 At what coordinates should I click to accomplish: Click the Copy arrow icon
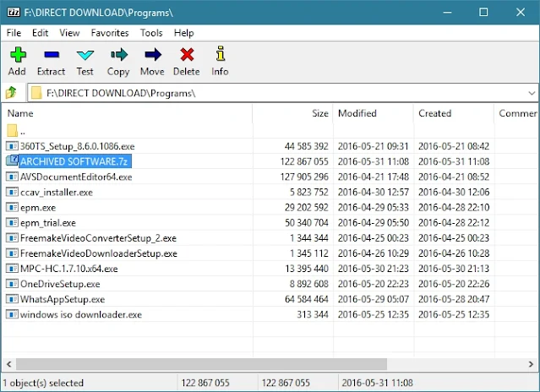(119, 54)
